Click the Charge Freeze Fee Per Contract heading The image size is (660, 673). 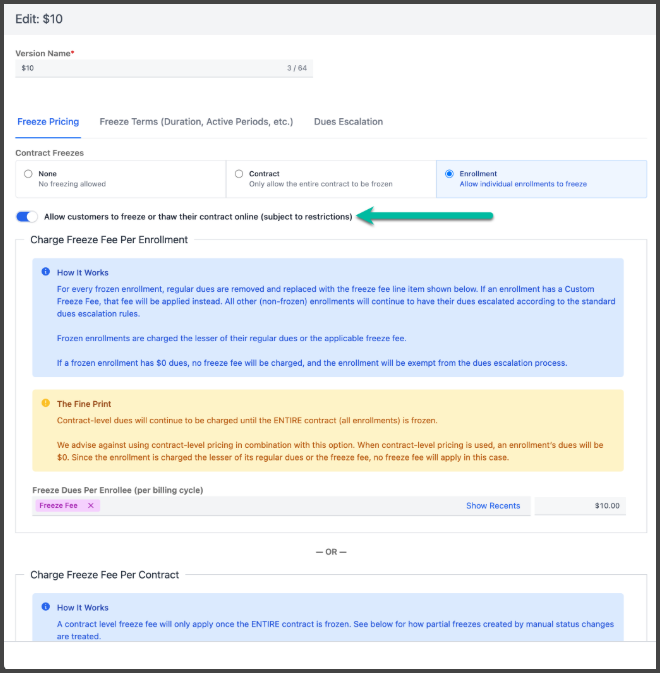coord(104,575)
